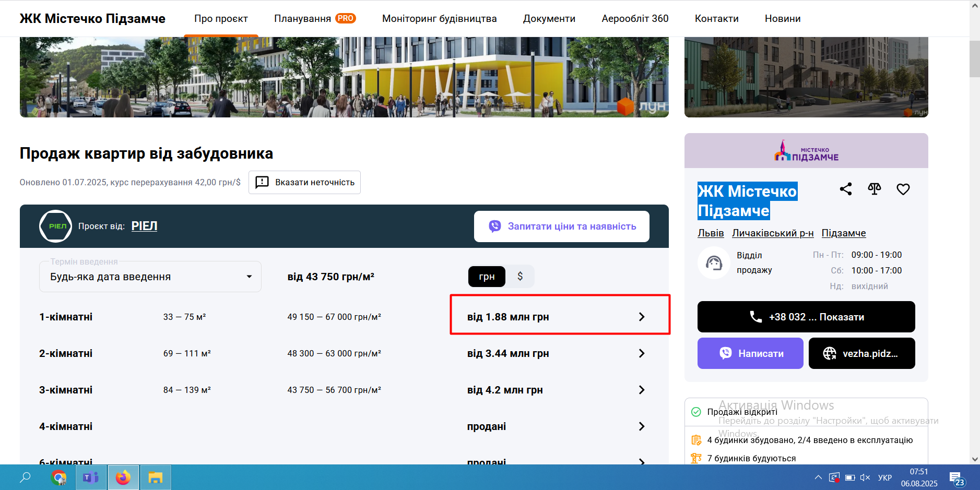Open the Аерообліт 360 tab
The height and width of the screenshot is (490, 980).
(x=635, y=19)
